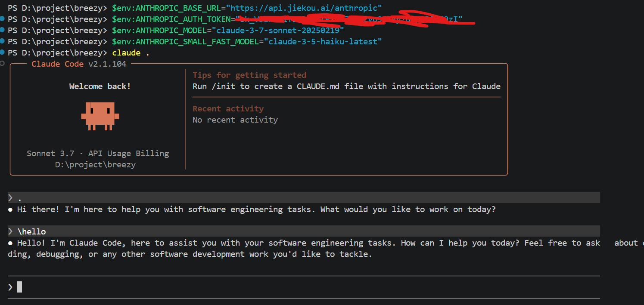Select the '\hello' user message row
Screen dimensions: 644x305
[x=304, y=231]
